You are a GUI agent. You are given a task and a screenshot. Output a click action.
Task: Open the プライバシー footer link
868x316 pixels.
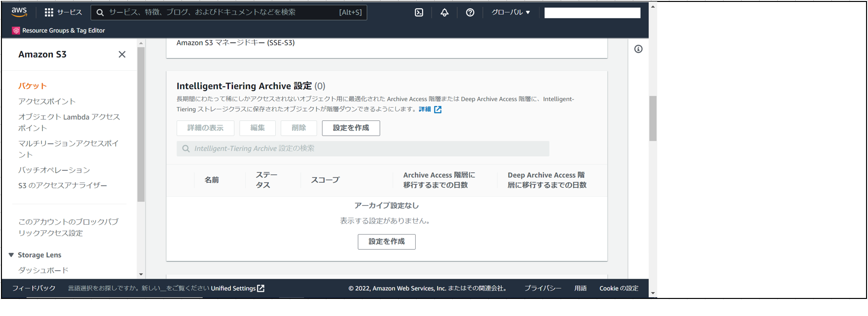(x=543, y=288)
